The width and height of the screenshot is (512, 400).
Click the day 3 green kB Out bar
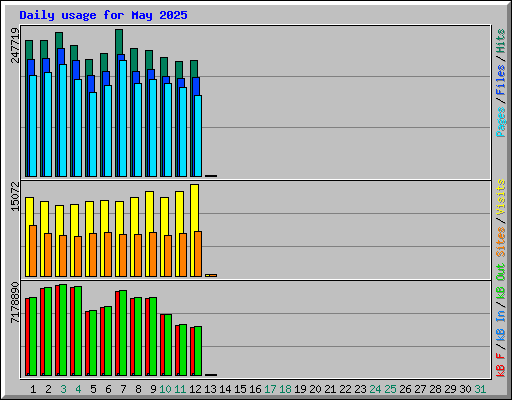coord(63,330)
